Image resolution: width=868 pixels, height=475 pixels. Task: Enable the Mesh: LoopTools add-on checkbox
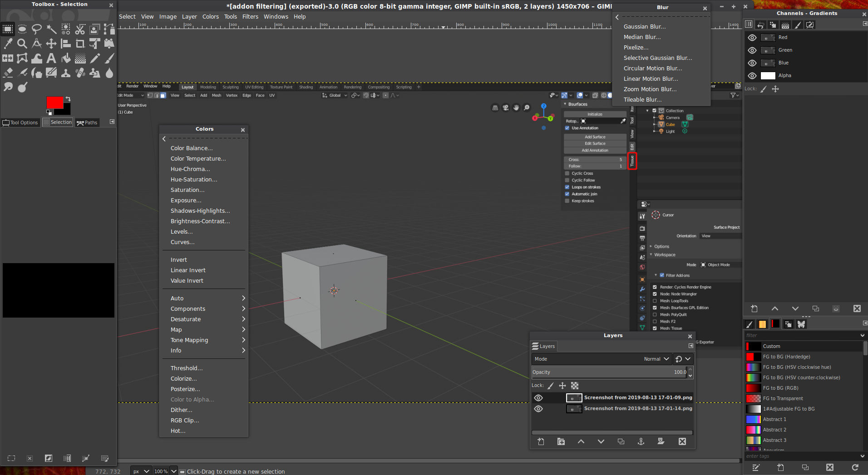pos(655,300)
